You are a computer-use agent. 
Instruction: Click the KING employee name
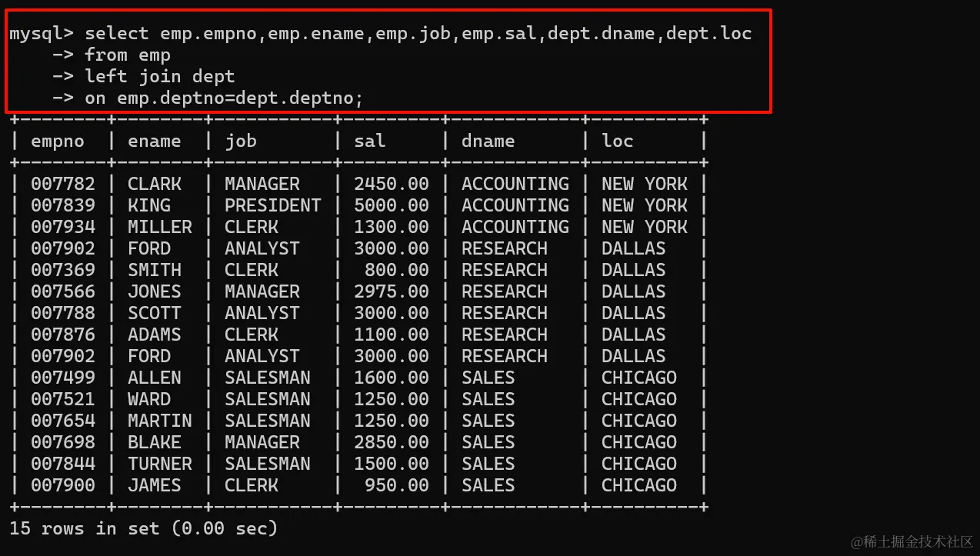148,205
